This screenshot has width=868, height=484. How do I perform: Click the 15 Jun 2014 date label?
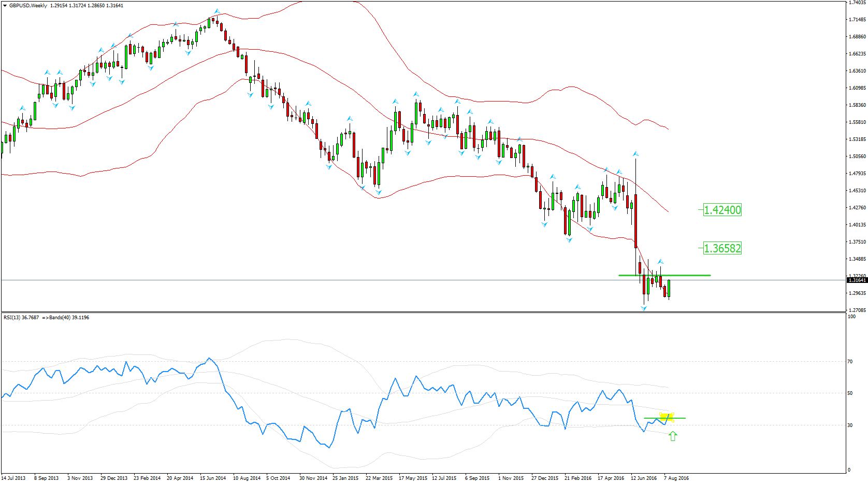pyautogui.click(x=212, y=478)
